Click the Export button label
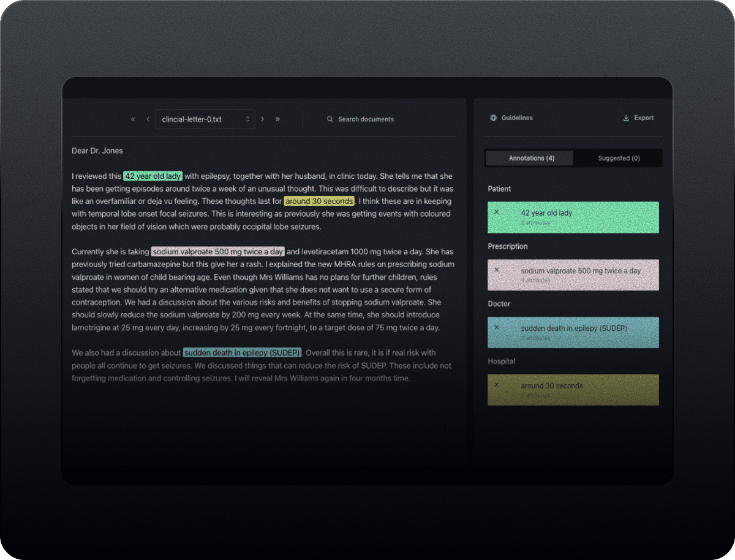Screen dimensions: 735x560 (644, 118)
